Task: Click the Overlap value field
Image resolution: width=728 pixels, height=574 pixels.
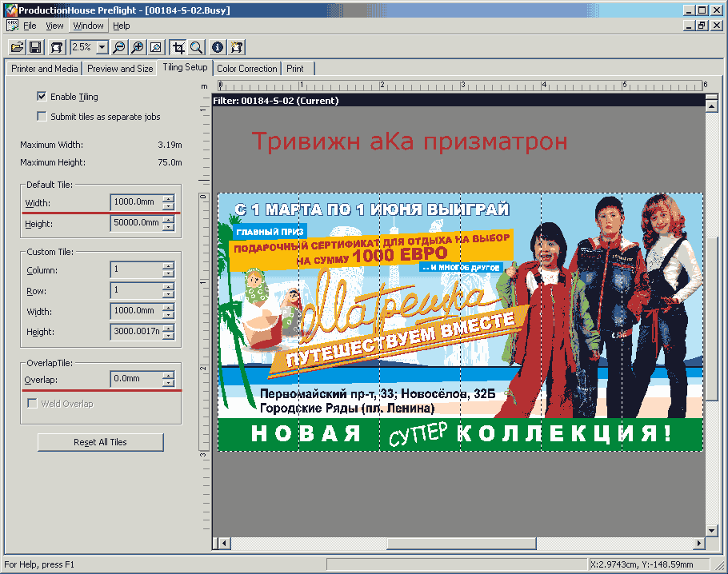Action: tap(137, 379)
